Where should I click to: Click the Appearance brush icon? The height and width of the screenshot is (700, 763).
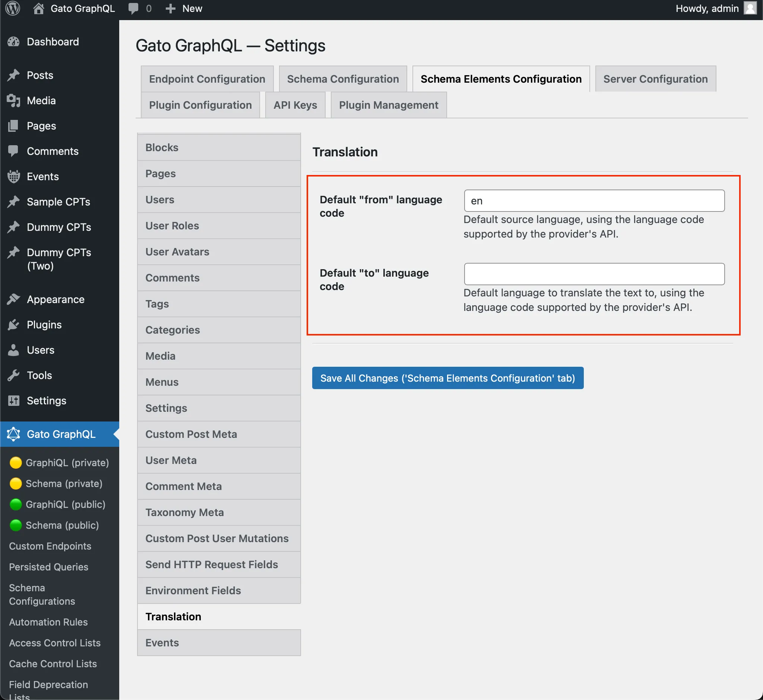coord(14,299)
